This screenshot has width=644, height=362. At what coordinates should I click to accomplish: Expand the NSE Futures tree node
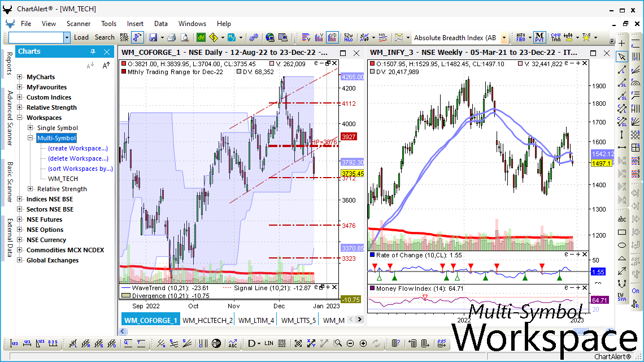click(x=19, y=219)
